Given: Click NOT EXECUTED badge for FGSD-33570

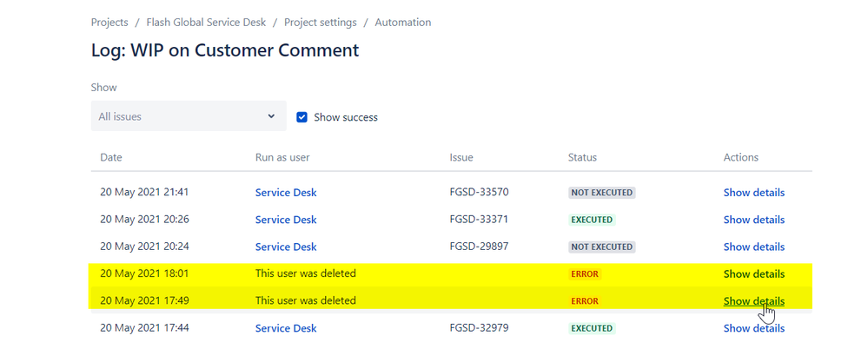Looking at the screenshot, I should tap(602, 193).
